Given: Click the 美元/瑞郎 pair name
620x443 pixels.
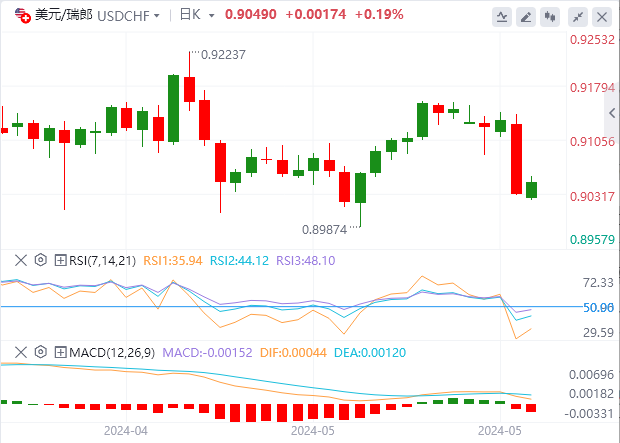Looking at the screenshot, I should click(x=64, y=15).
